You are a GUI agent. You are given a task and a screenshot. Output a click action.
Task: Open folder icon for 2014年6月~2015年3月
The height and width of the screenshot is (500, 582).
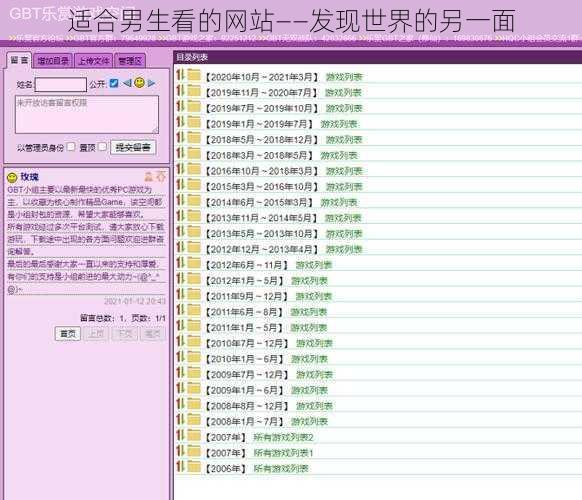pyautogui.click(x=194, y=200)
